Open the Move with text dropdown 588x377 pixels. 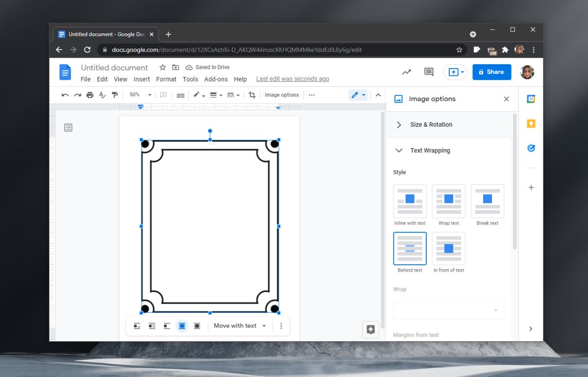239,326
